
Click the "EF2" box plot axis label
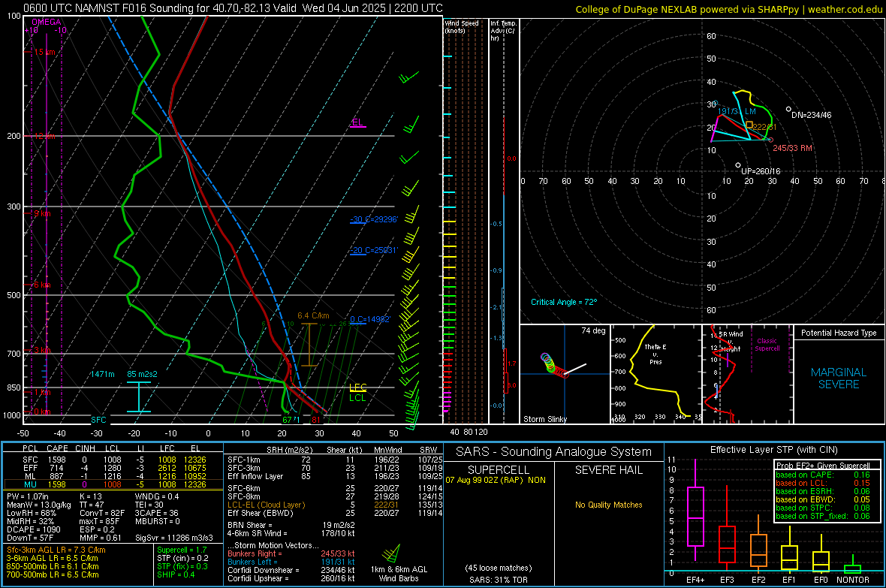758,580
